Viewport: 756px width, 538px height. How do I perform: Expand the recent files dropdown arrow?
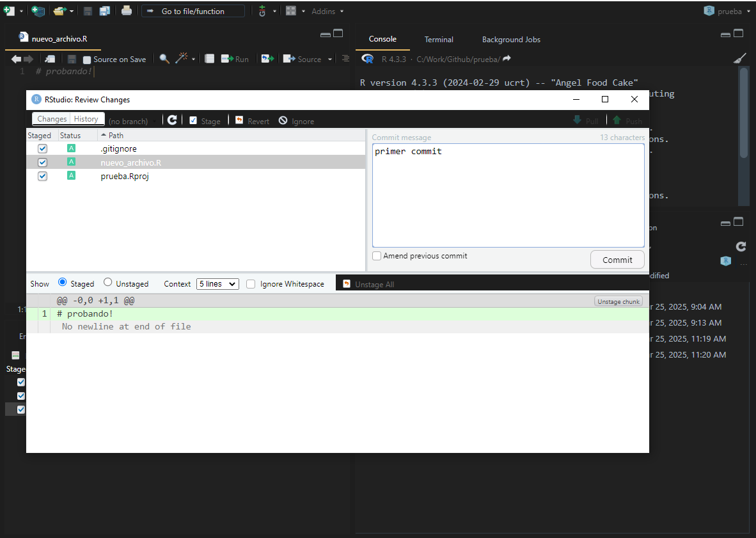point(72,11)
